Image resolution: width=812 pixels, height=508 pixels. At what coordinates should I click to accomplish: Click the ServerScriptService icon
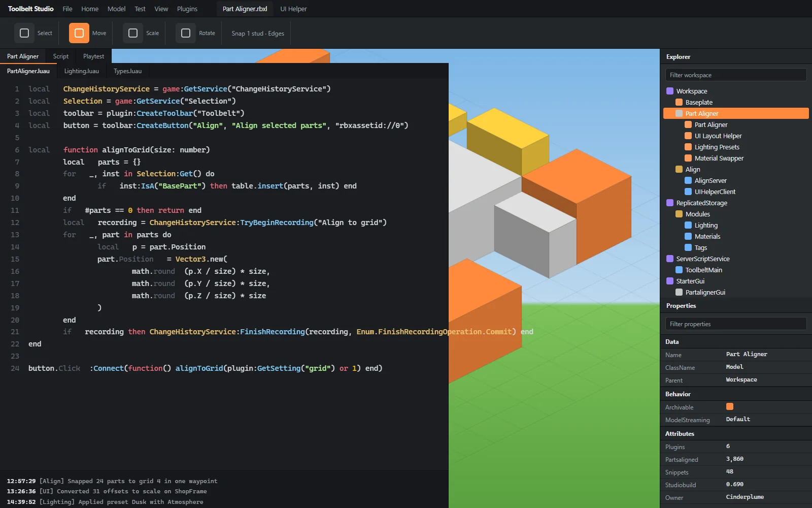[x=670, y=259]
